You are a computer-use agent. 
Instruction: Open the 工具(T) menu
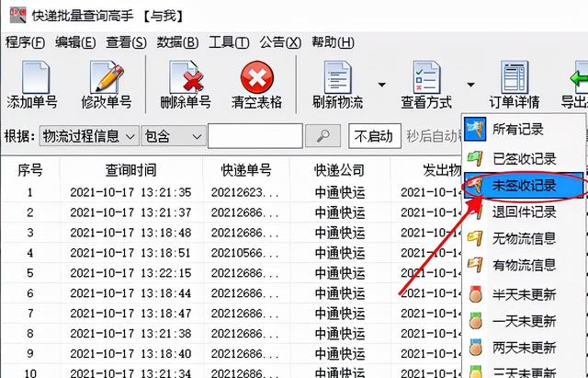[229, 42]
